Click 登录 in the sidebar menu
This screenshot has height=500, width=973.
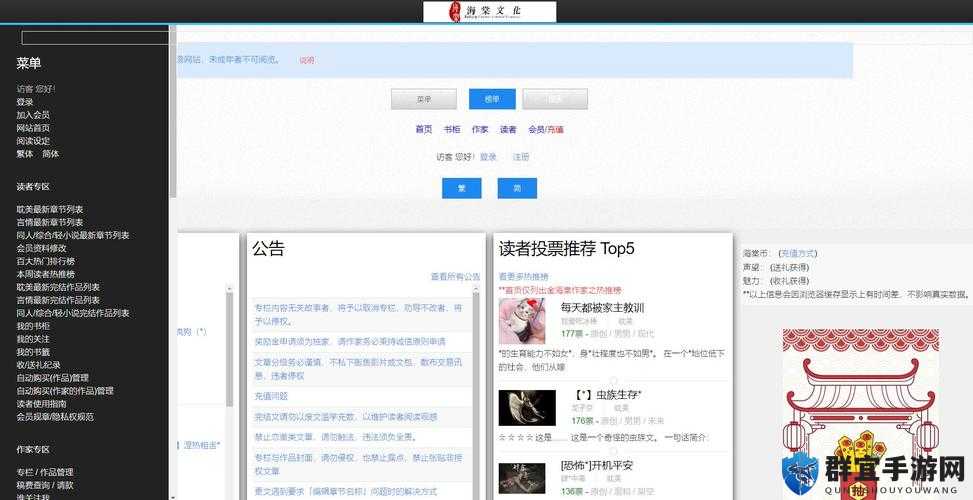pyautogui.click(x=25, y=102)
